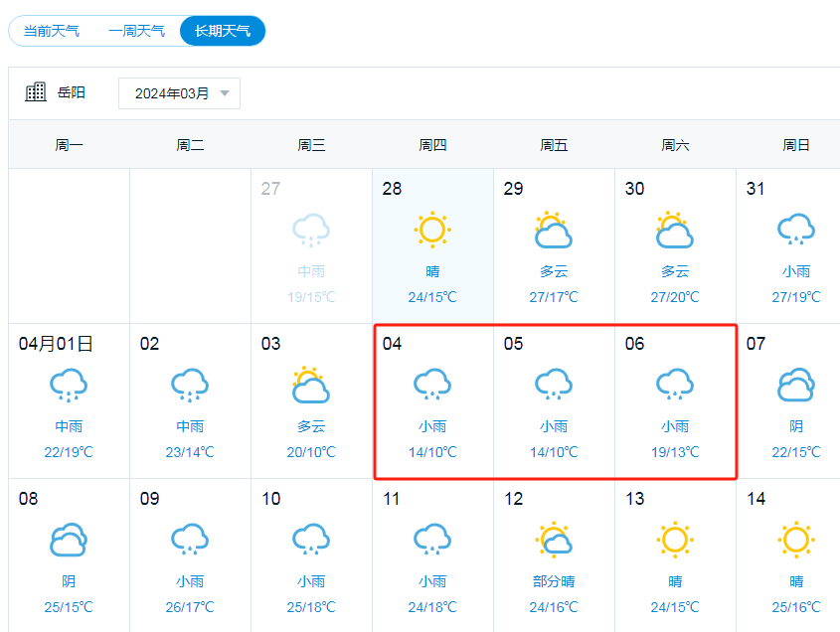This screenshot has height=632, width=840.
Task: Click the overcast icon on April 07
Action: pos(795,386)
